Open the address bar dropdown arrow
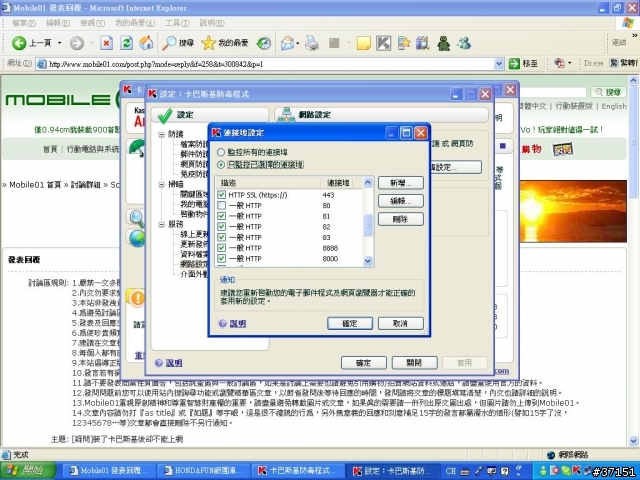 (x=499, y=64)
